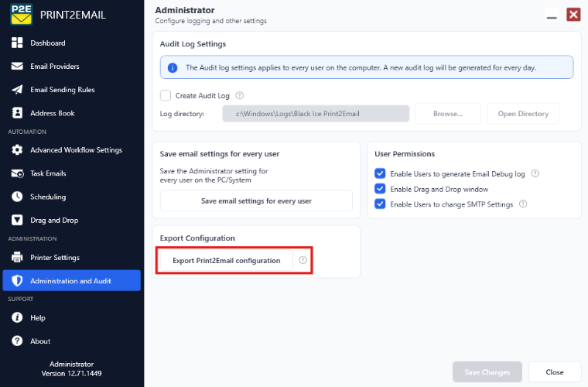
Task: Click the Audit Log Settings heading
Action: pyautogui.click(x=193, y=44)
